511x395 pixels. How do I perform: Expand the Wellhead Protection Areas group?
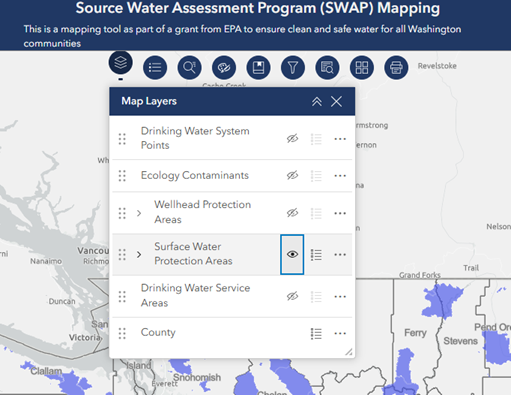tap(139, 213)
